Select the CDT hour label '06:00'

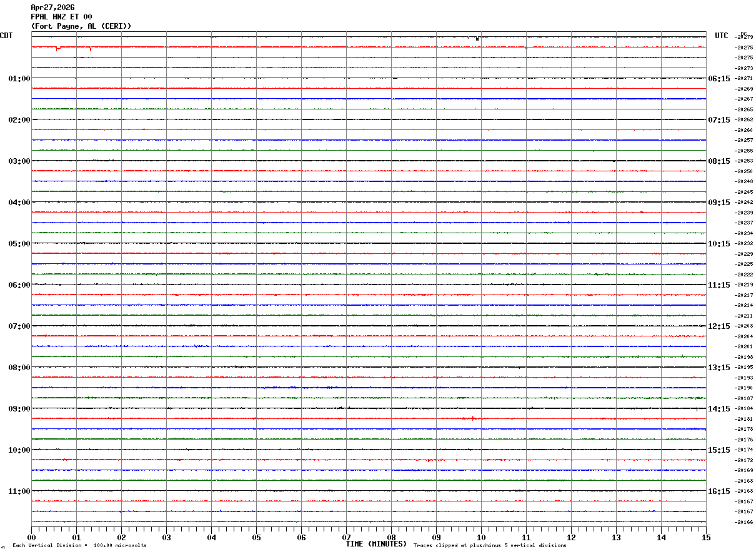[19, 285]
